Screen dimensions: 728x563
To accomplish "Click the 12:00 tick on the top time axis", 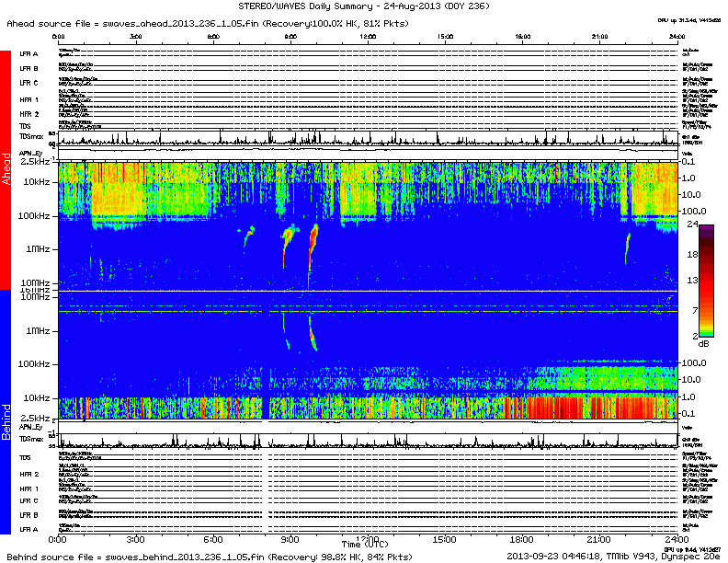I will click(369, 38).
